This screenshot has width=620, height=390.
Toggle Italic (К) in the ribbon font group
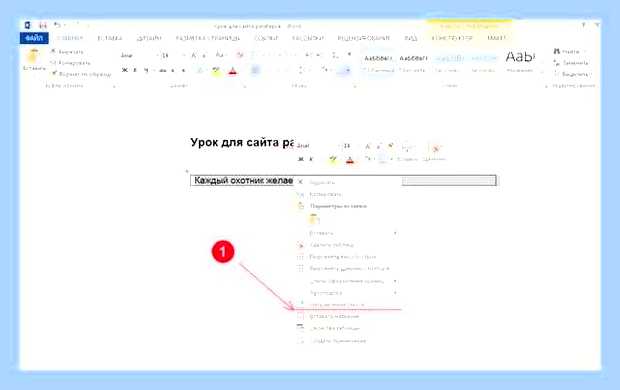point(135,70)
